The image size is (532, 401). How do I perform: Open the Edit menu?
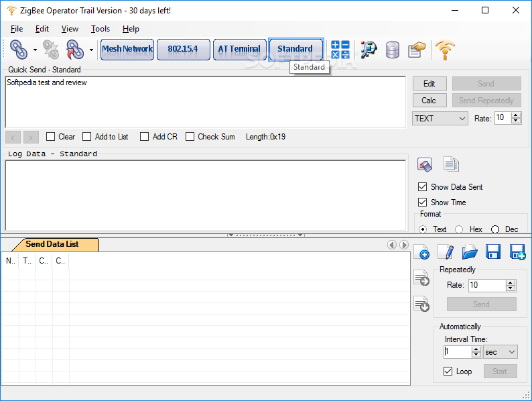(x=42, y=29)
